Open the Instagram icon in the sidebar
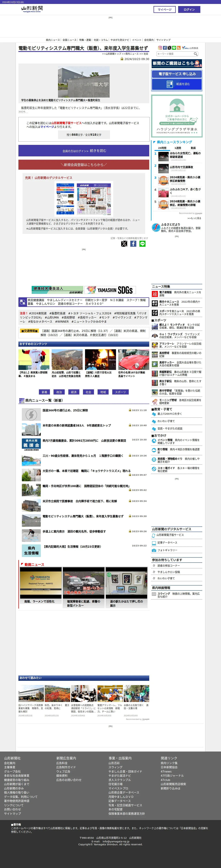221x868 pixels. (x=160, y=48)
